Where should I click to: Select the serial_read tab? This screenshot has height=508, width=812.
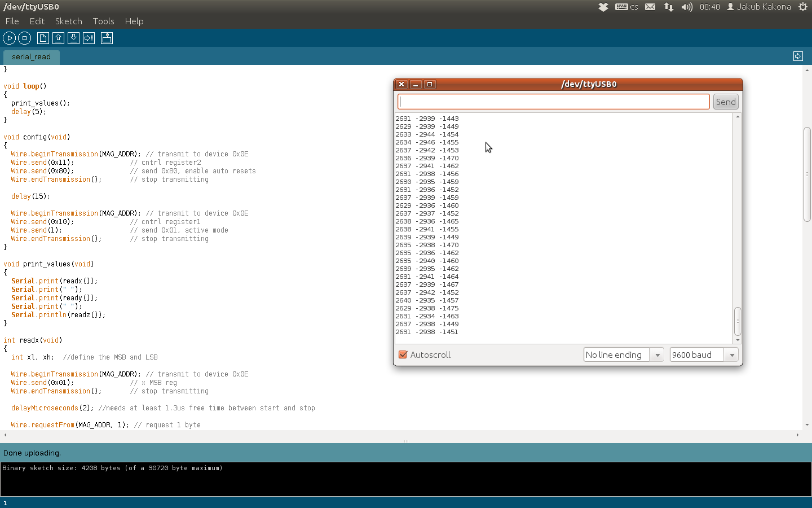31,56
